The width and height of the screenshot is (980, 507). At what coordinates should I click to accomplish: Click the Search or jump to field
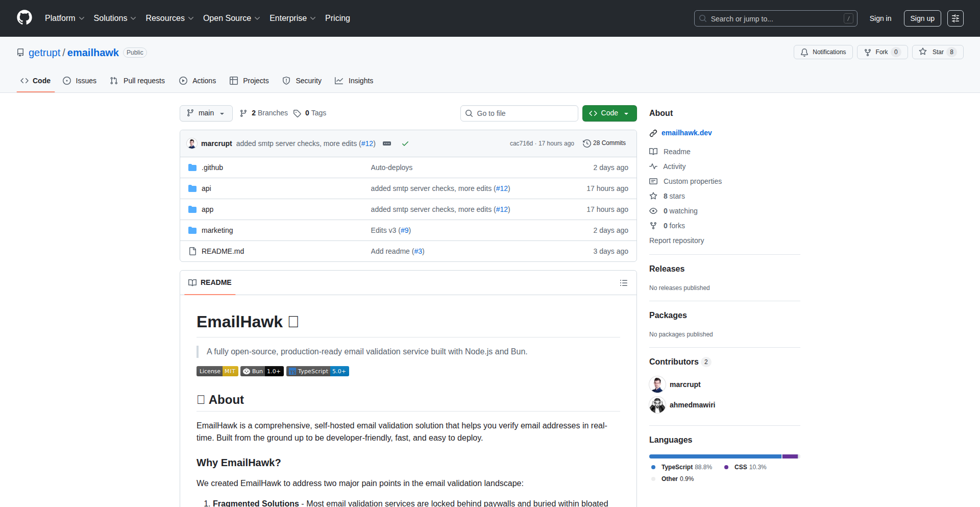tap(776, 18)
